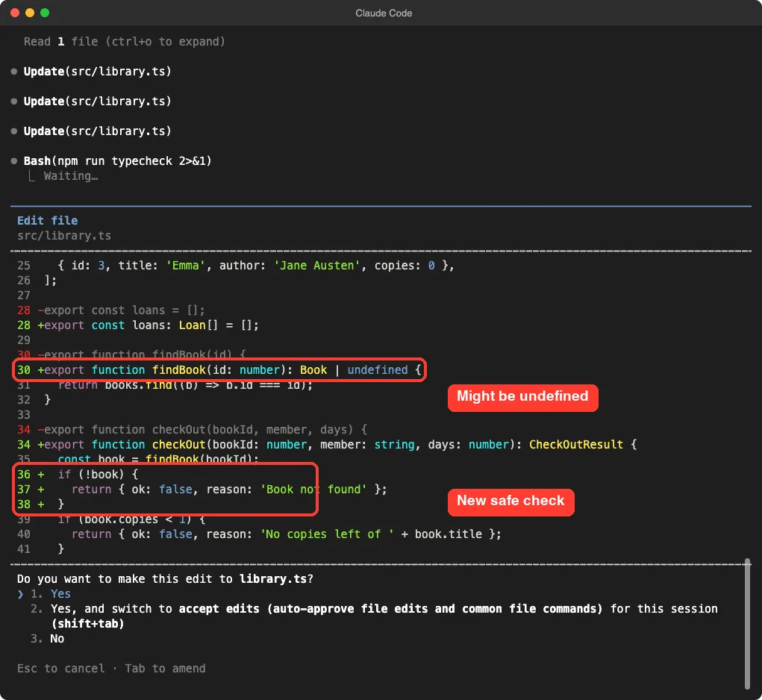Click added line 36 'if (!book) {'
The width and height of the screenshot is (762, 700).
[78, 474]
